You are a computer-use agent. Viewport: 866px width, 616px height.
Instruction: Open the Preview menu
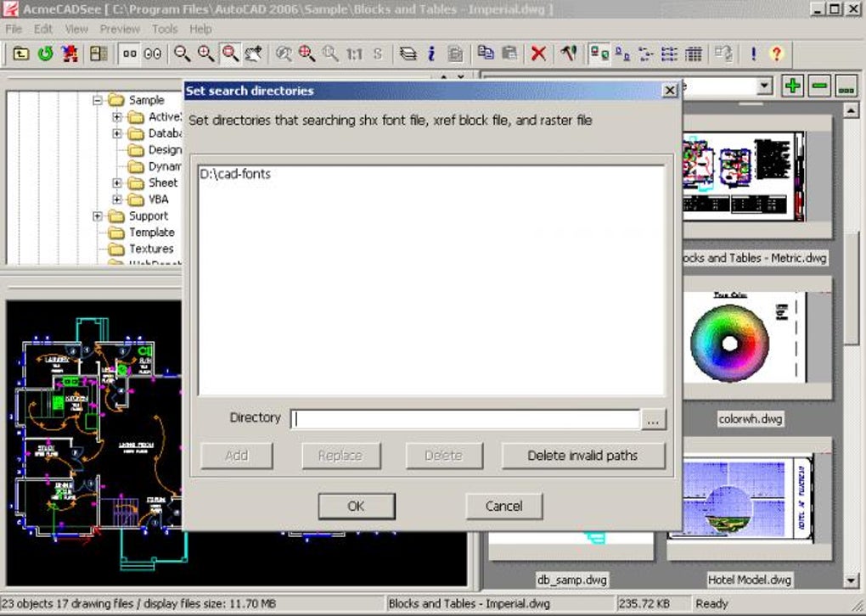click(120, 29)
